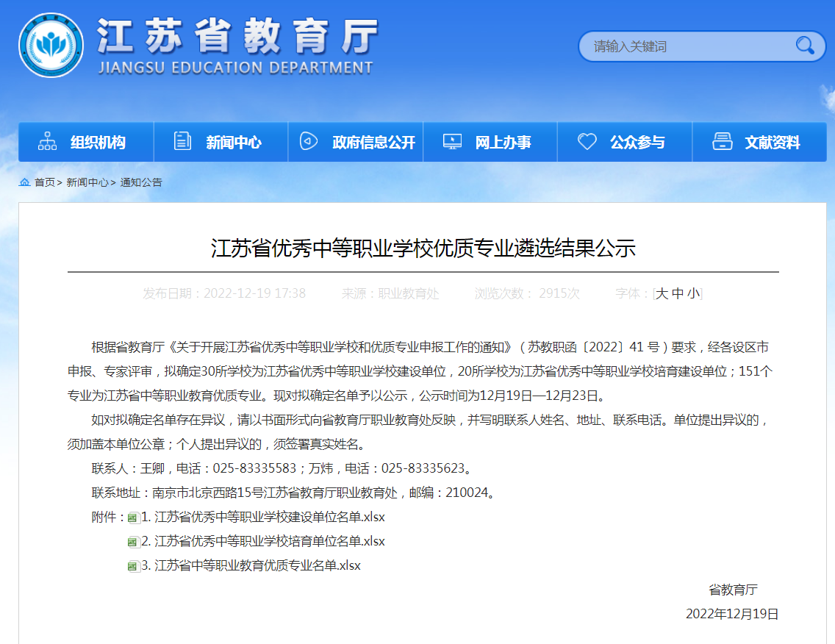Go to 首页 in the breadcrumb

coord(45,182)
